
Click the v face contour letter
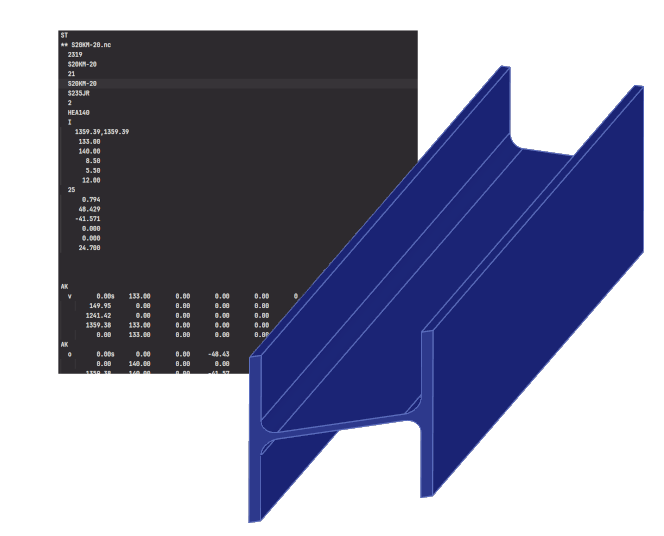[x=69, y=296]
